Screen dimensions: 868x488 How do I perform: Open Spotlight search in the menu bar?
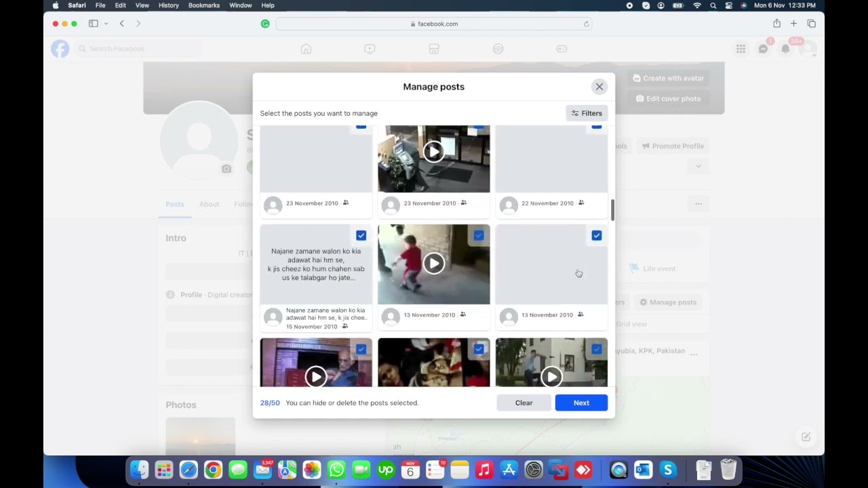[713, 5]
